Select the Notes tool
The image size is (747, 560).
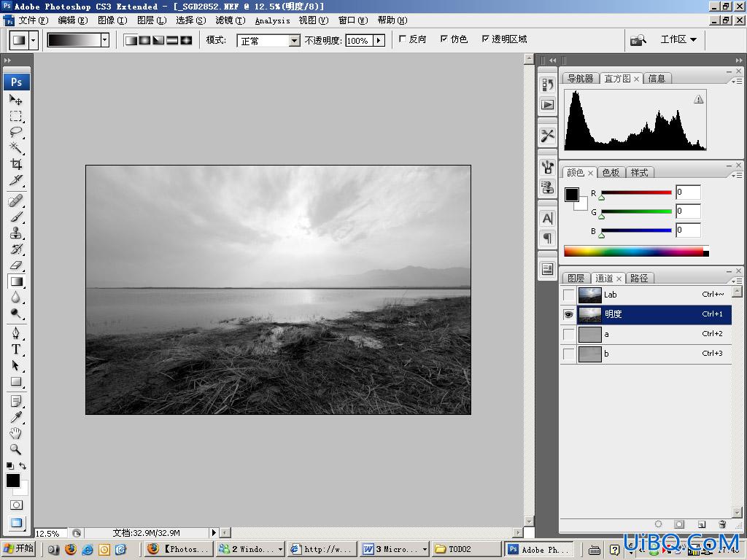tap(16, 402)
